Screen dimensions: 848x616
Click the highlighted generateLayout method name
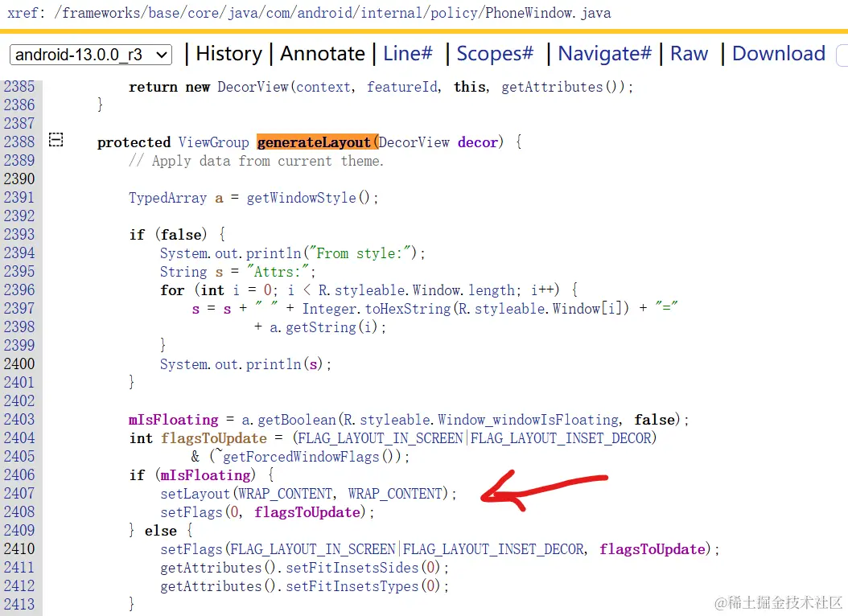(314, 142)
